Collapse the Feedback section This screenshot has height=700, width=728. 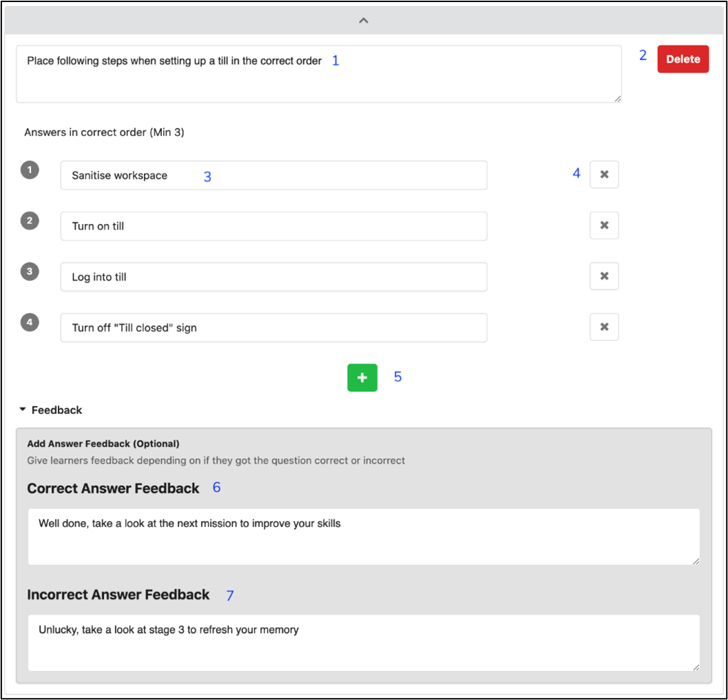[x=51, y=410]
